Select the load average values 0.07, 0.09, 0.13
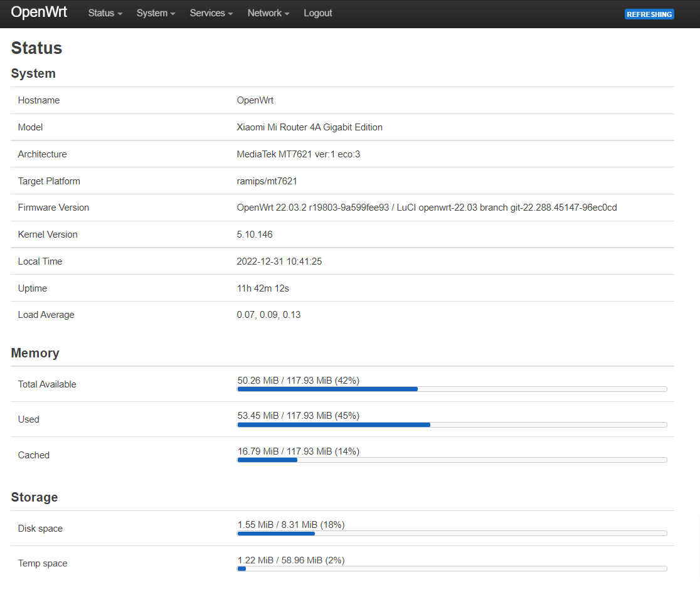 coord(268,315)
